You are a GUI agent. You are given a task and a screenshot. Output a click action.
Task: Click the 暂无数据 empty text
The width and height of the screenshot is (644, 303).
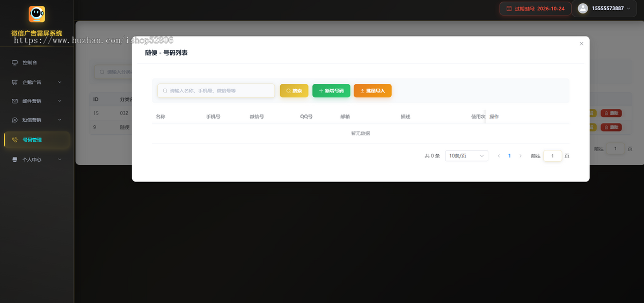(361, 133)
